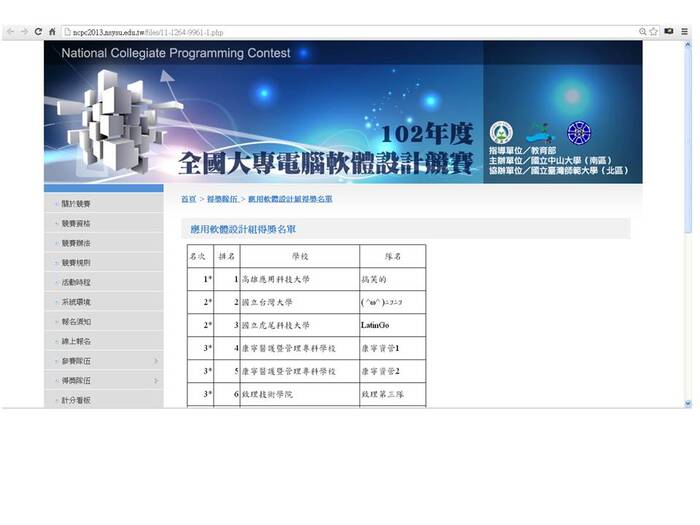Image resolution: width=700 pixels, height=525 pixels.
Task: Click the 學校 column header
Action: coord(300,256)
